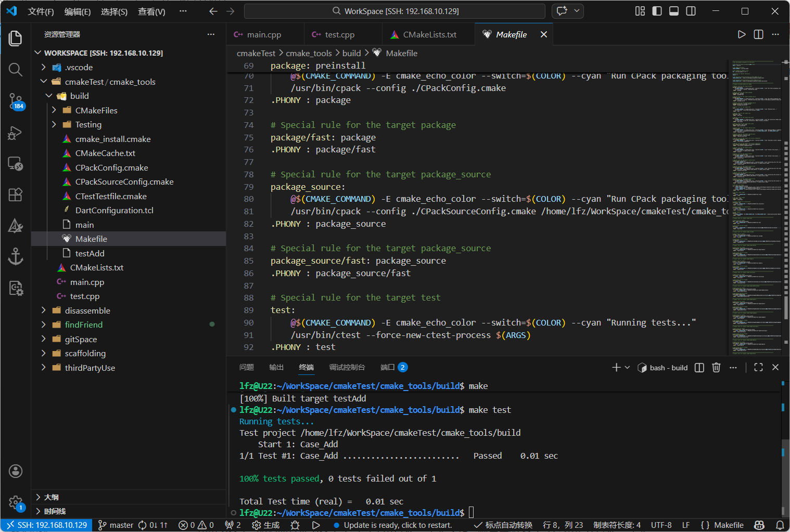Expand the .vscode folder
Image resolution: width=790 pixels, height=532 pixels.
[44, 67]
